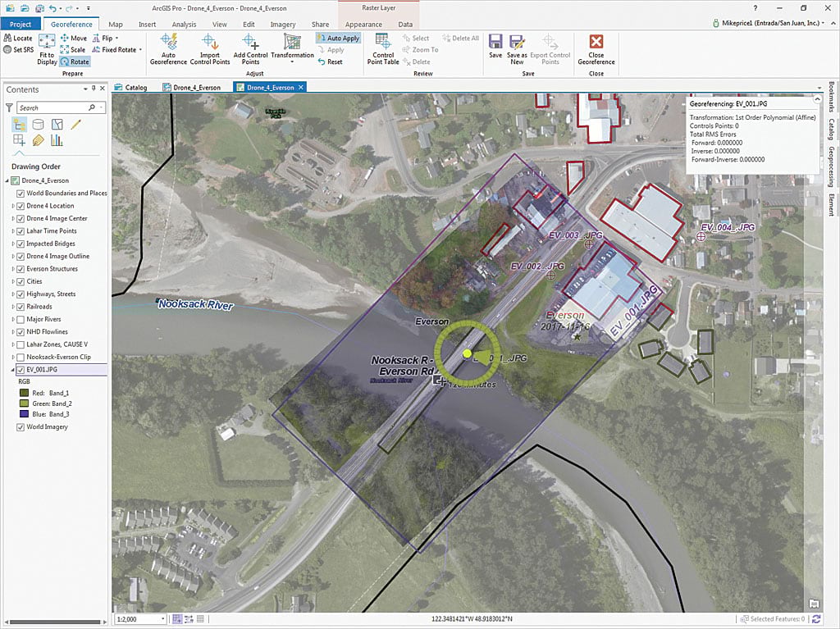
Task: Choose Add Control Points tool
Action: click(x=250, y=49)
